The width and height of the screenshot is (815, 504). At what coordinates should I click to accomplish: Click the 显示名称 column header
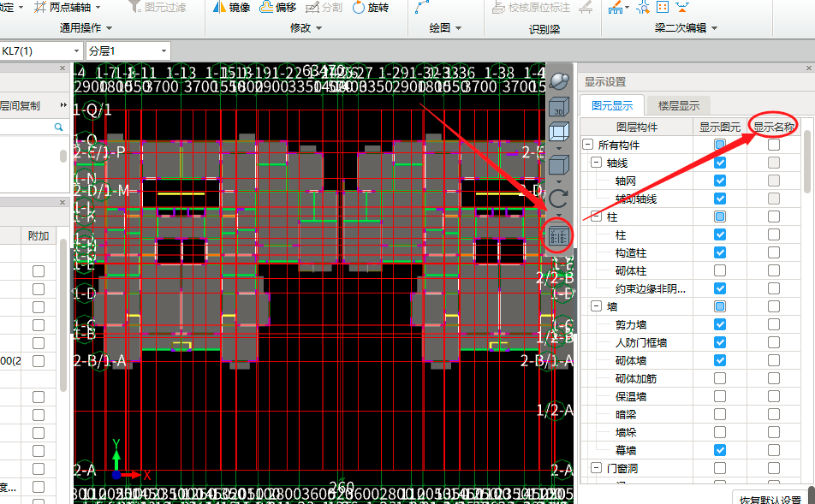(773, 127)
